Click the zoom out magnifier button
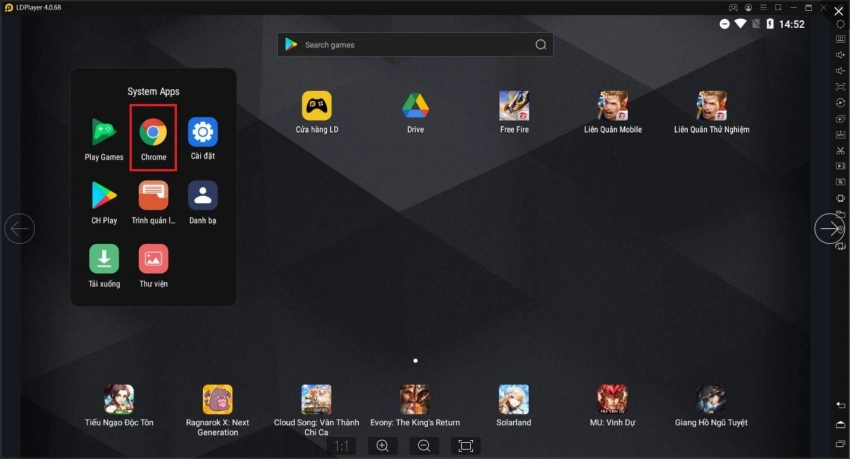The image size is (850, 459). pyautogui.click(x=424, y=446)
